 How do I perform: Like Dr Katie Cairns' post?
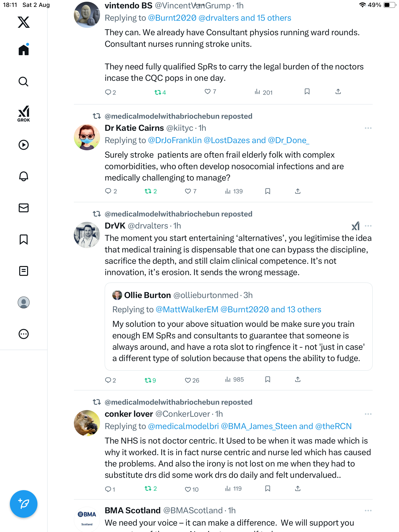[188, 191]
